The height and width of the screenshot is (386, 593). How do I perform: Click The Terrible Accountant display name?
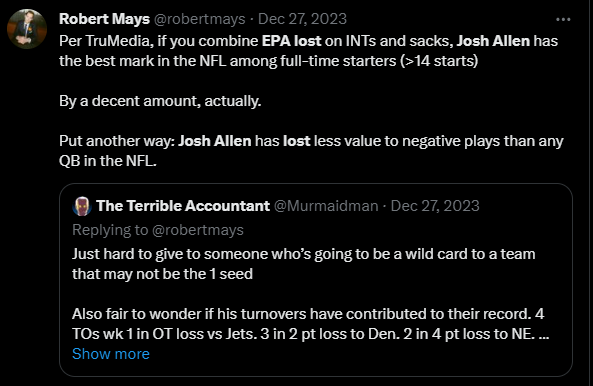pyautogui.click(x=183, y=206)
